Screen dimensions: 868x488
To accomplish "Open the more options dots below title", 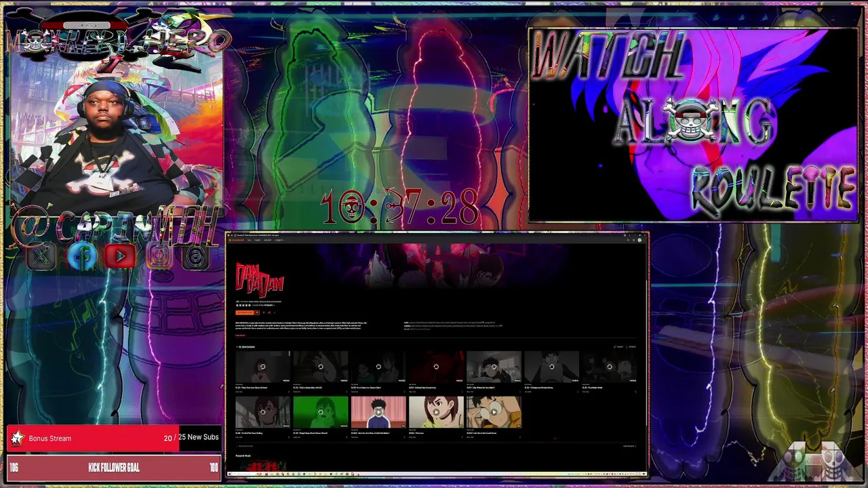I will point(275,312).
